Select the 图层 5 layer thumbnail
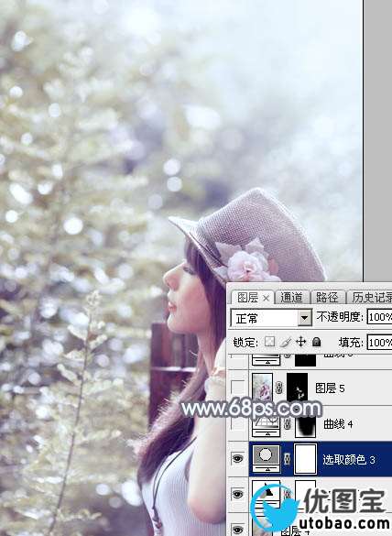Screen dimensions: 392x536 pos(263,388)
